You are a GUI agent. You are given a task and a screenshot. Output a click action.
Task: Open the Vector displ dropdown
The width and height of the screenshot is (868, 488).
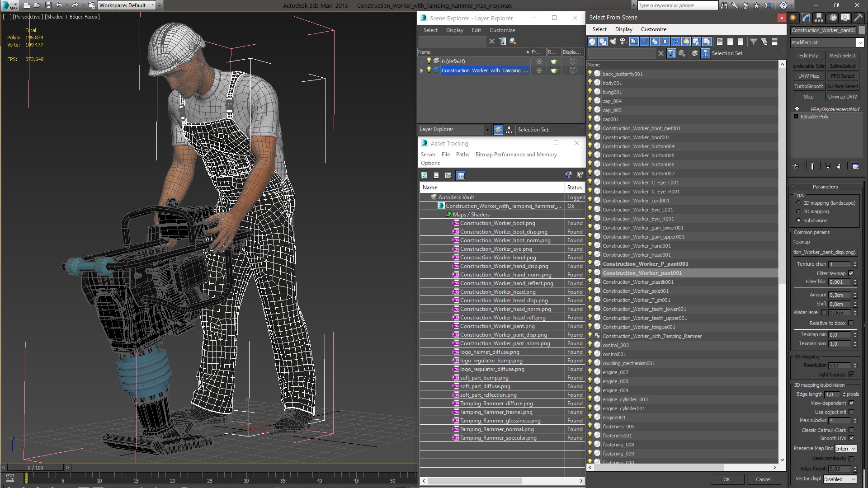click(840, 479)
